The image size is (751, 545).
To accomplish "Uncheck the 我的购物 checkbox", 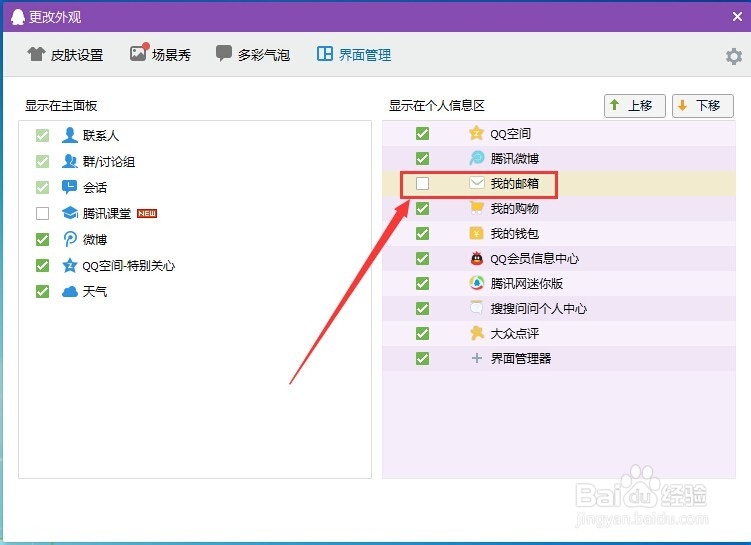I will 422,208.
